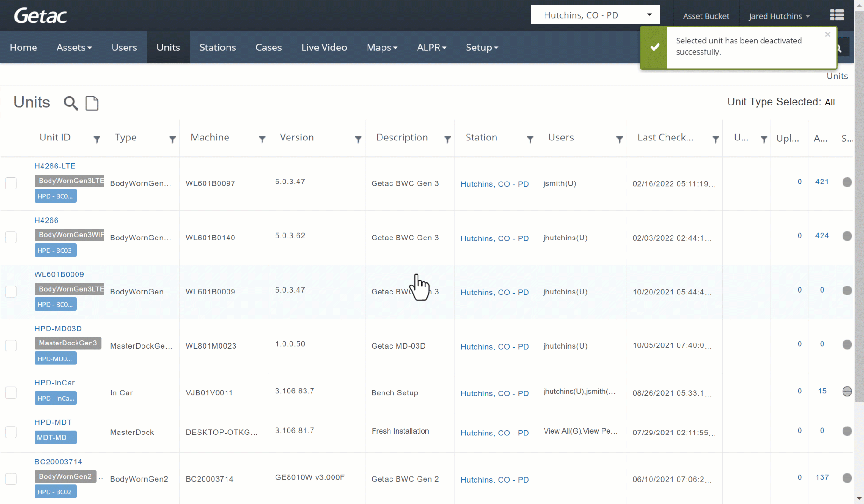Image resolution: width=864 pixels, height=504 pixels.
Task: Select checkbox for unit H4266
Action: click(11, 237)
